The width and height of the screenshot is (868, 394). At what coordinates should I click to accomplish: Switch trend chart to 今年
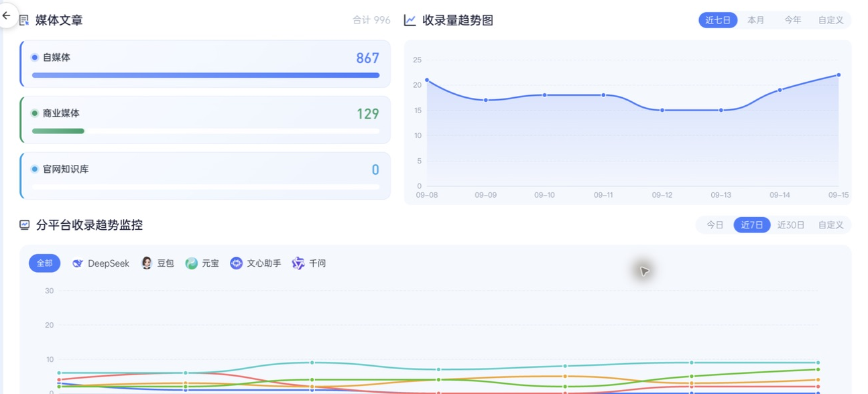point(793,20)
